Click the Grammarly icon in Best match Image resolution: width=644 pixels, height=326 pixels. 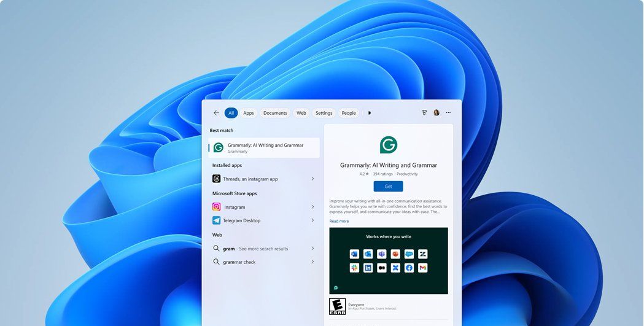(219, 147)
